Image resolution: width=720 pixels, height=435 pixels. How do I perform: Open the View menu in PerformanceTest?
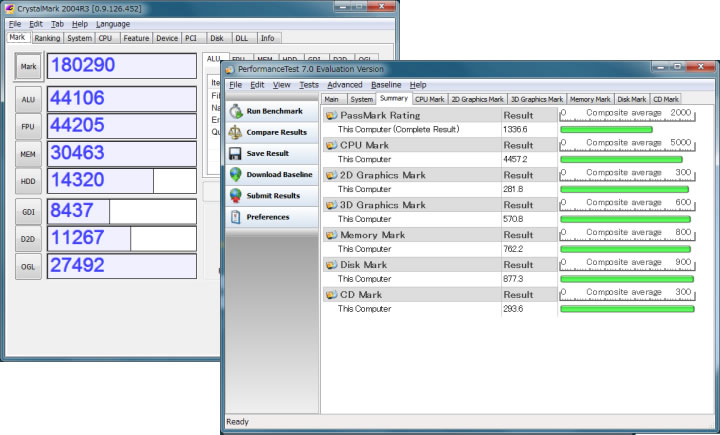(x=281, y=85)
